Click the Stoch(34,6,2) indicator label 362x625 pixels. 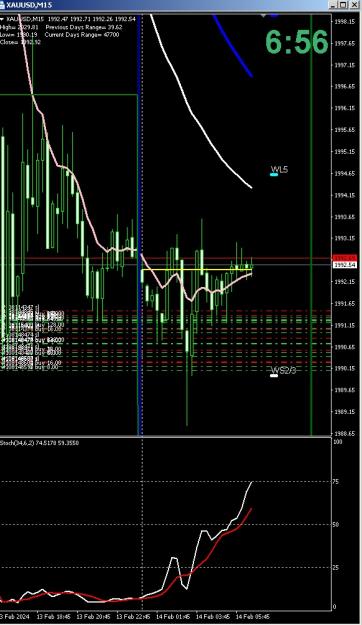coord(39,443)
